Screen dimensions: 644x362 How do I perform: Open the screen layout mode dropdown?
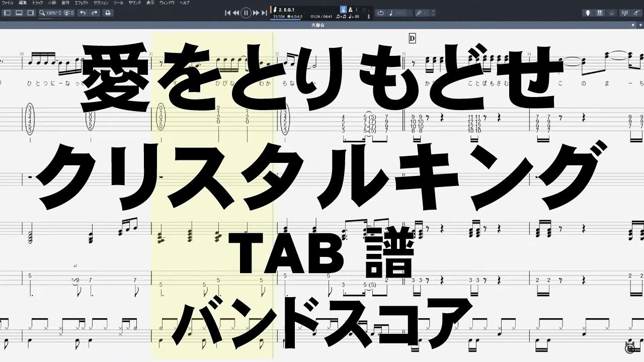point(69,13)
